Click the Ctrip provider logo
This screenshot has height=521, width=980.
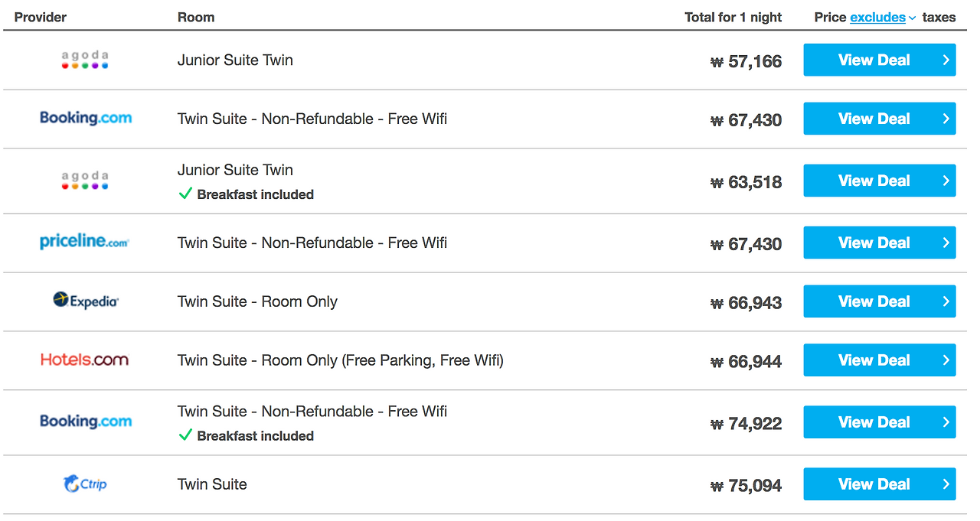tap(85, 484)
